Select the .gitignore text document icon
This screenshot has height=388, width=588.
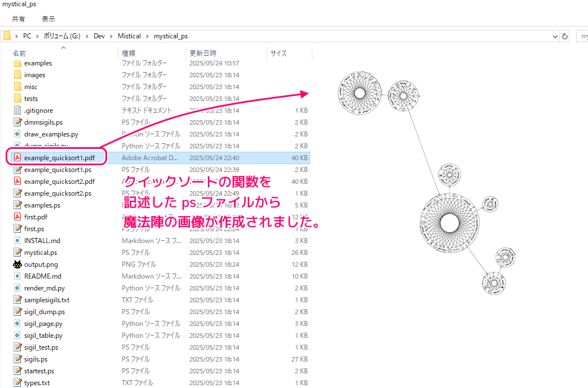click(17, 111)
